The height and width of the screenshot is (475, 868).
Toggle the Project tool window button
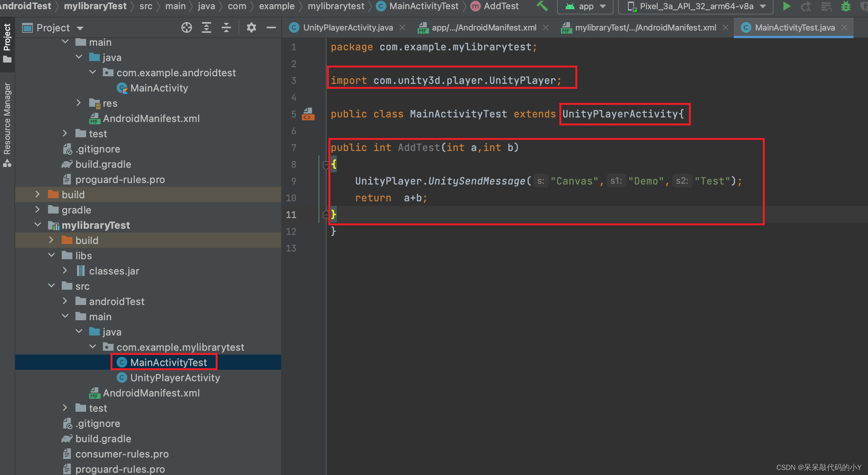click(7, 42)
